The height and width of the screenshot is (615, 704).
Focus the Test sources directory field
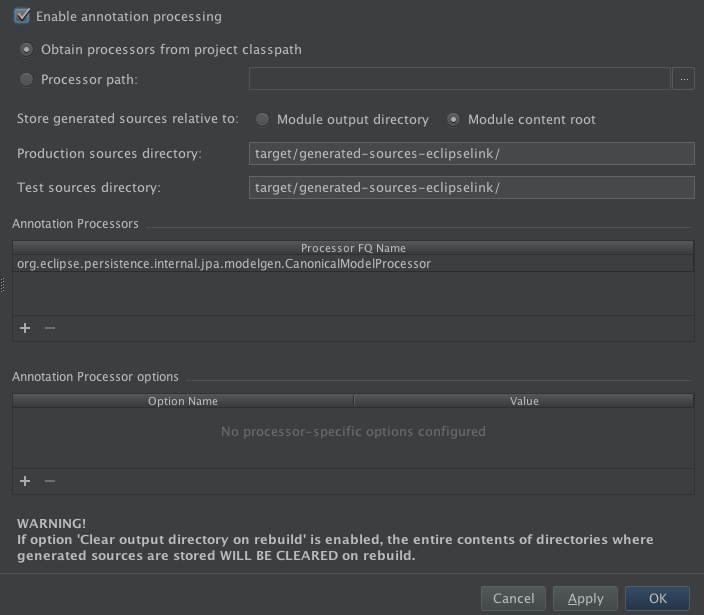(472, 187)
